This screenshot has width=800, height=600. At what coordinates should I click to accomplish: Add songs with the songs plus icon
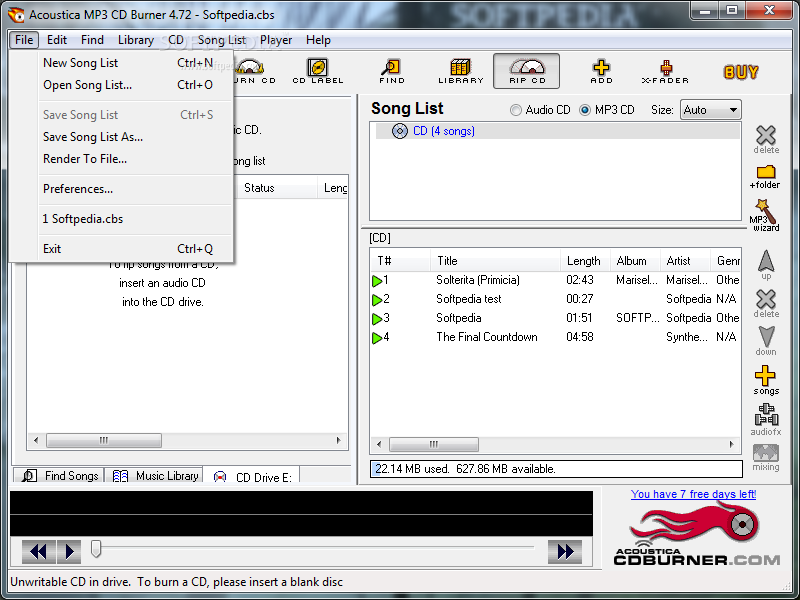(765, 380)
